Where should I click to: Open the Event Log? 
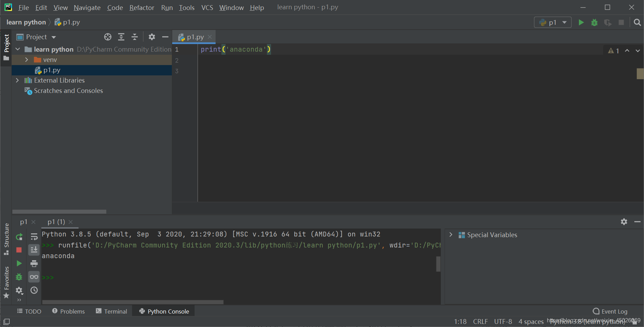pos(610,311)
